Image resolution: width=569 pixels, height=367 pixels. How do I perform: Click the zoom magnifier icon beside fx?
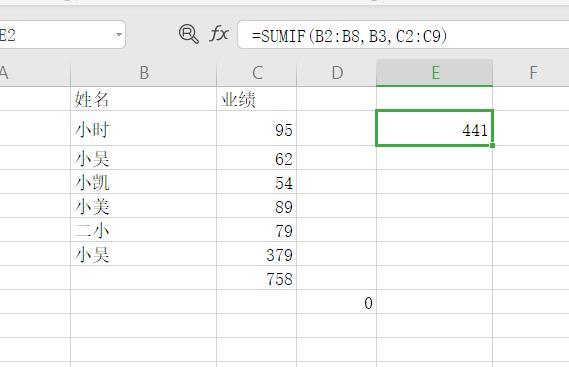[x=189, y=34]
